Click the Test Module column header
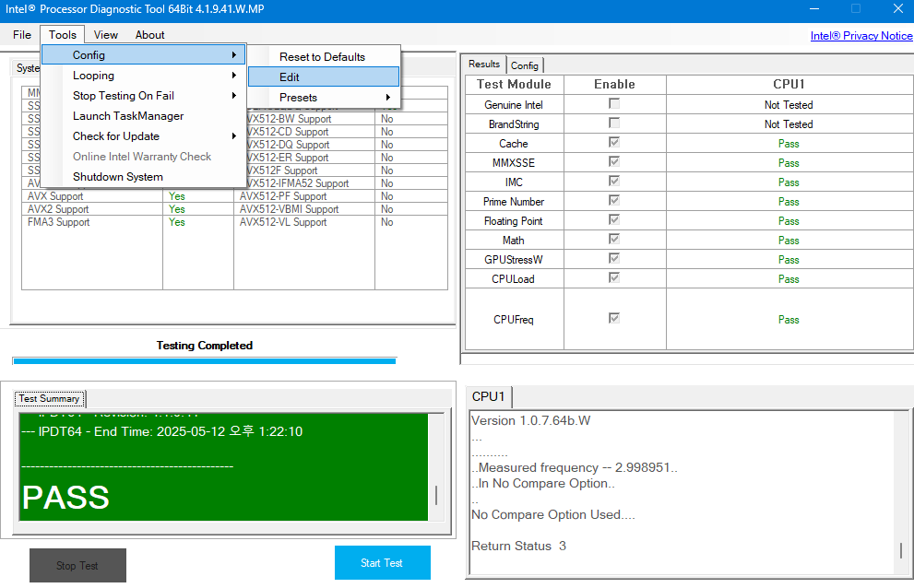The height and width of the screenshot is (588, 914). [514, 85]
